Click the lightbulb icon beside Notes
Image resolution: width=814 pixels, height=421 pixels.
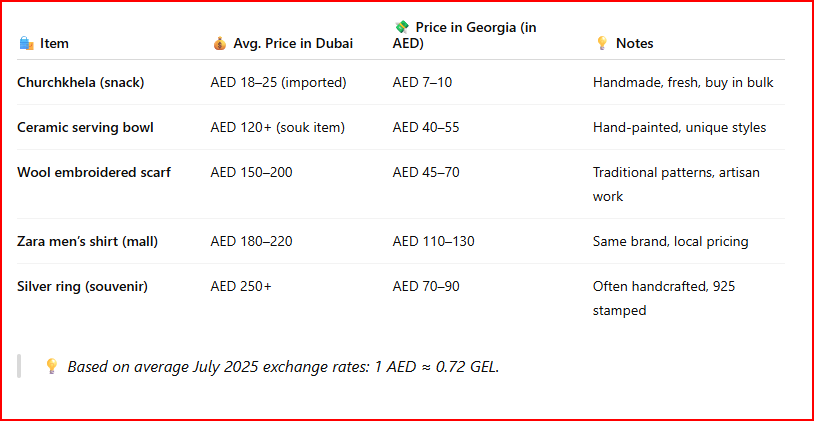click(602, 43)
